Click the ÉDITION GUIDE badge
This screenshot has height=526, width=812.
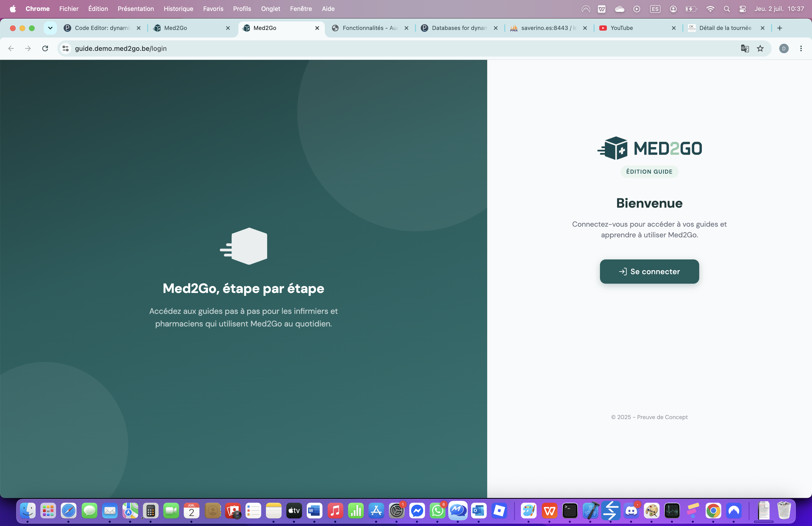(649, 172)
